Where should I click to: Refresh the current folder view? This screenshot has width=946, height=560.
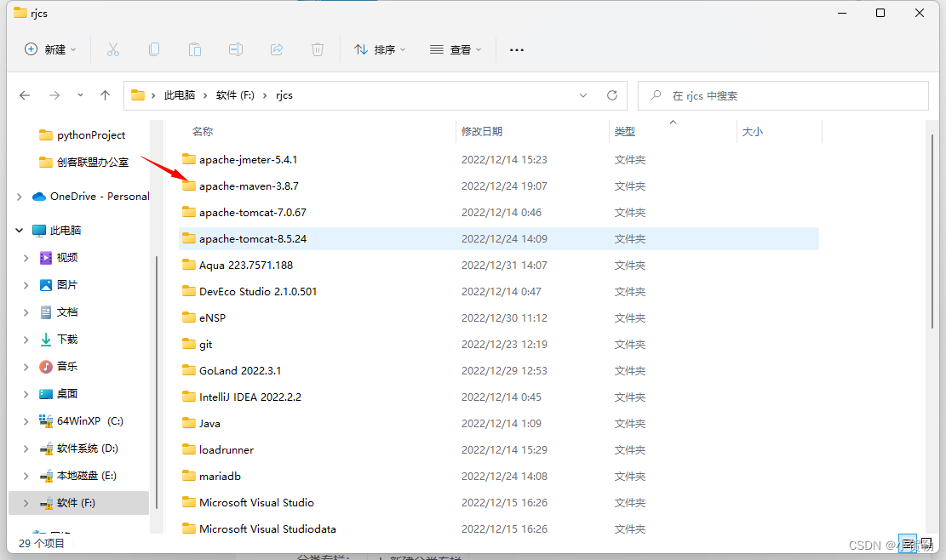[611, 95]
